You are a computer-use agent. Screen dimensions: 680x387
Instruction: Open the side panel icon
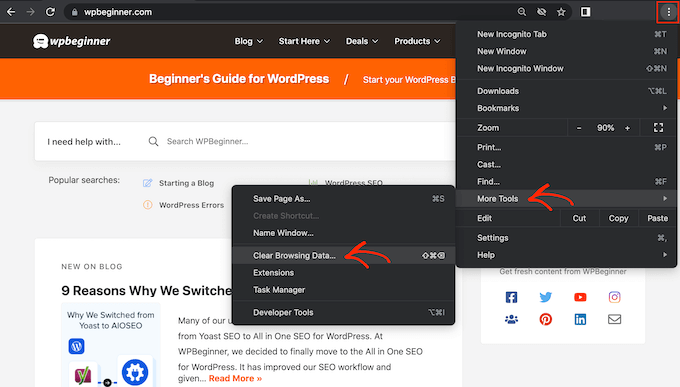tap(585, 12)
